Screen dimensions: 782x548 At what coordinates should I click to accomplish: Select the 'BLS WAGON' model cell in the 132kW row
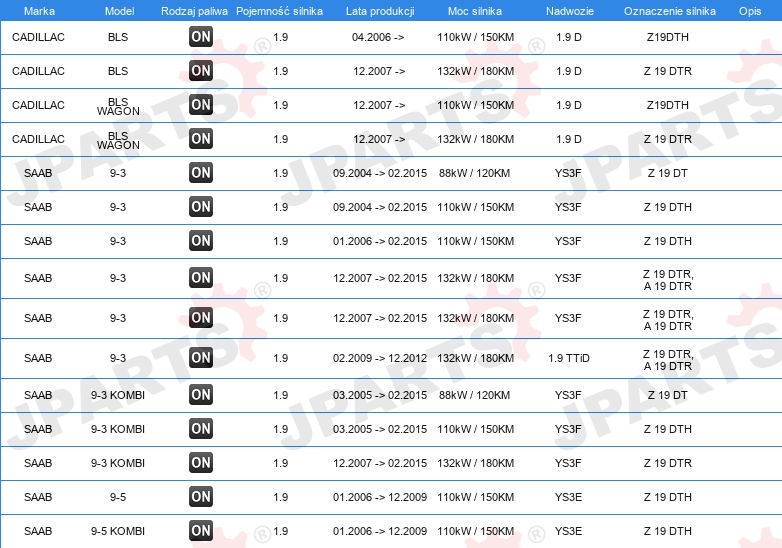coord(118,140)
